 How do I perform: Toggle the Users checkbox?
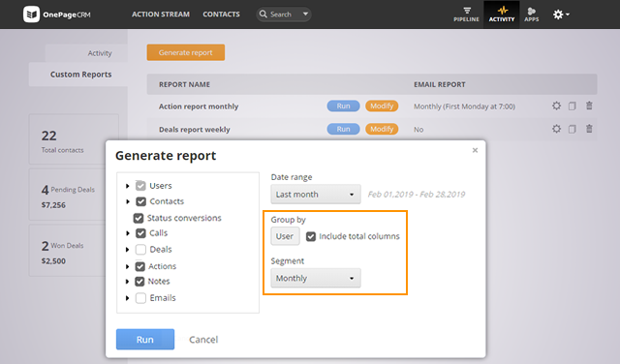[140, 185]
